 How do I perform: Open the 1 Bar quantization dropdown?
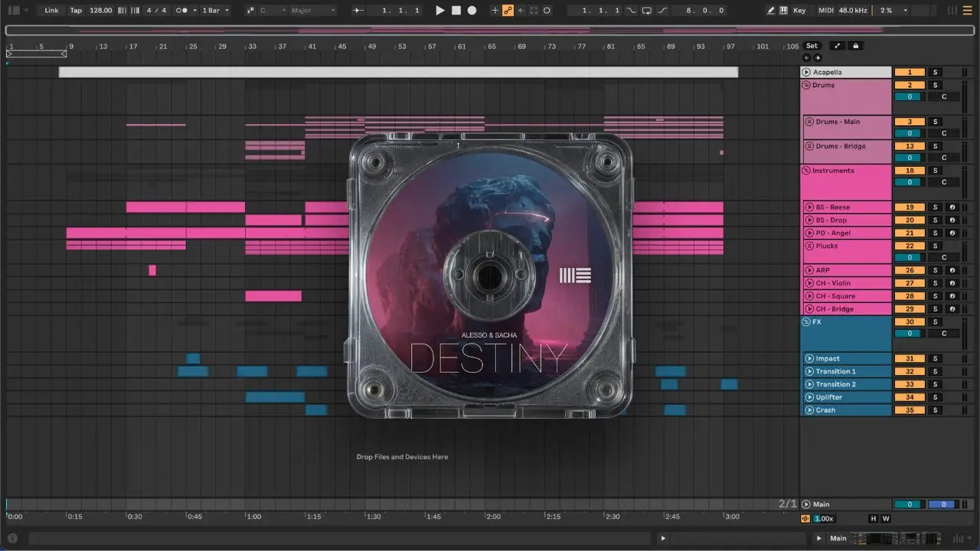click(x=215, y=11)
